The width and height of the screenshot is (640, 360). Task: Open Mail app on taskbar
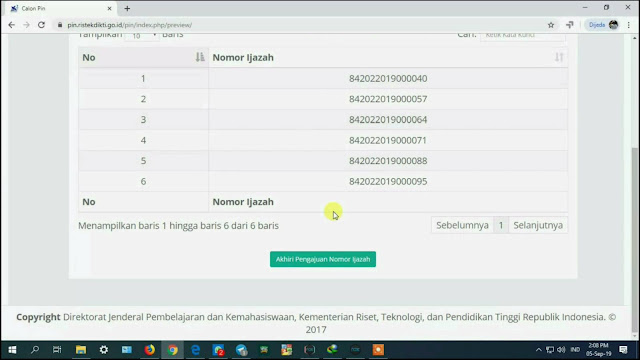[127, 350]
